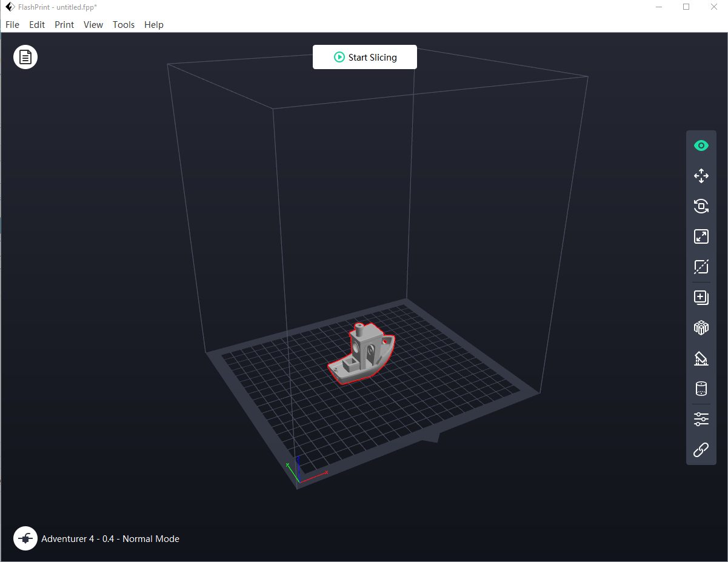Click the Duplicate model icon
Image resolution: width=728 pixels, height=562 pixels.
pos(701,298)
